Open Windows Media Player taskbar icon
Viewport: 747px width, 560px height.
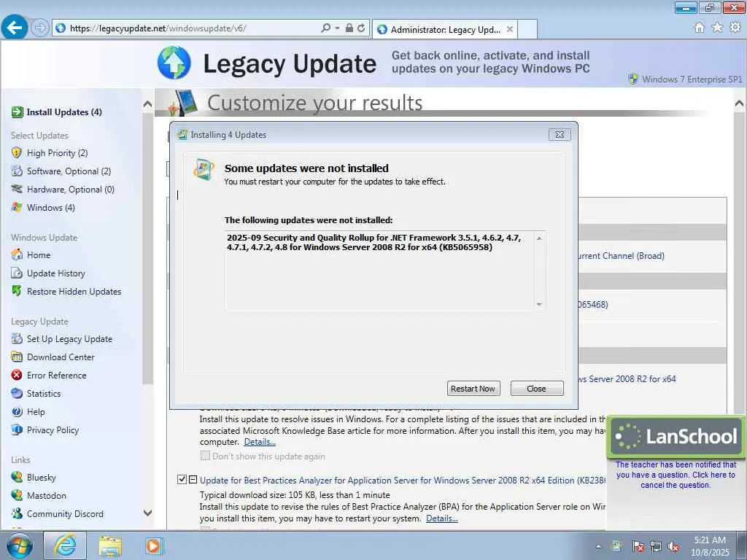[x=153, y=545]
